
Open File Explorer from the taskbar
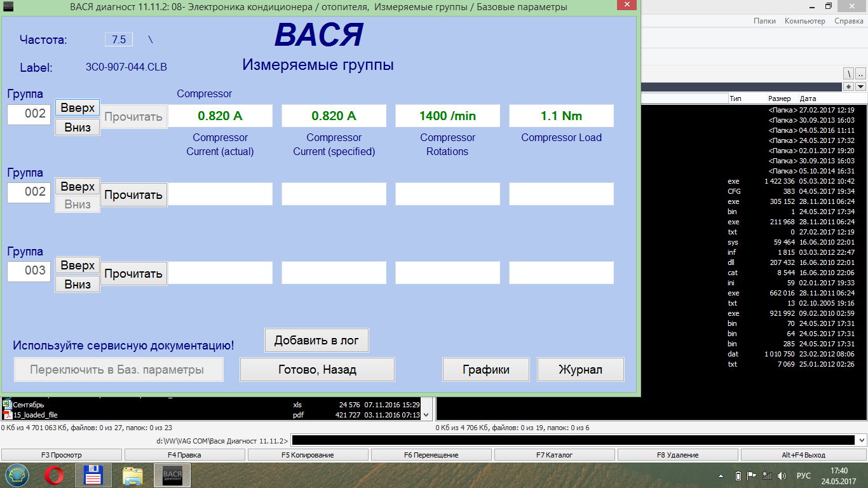tap(133, 475)
